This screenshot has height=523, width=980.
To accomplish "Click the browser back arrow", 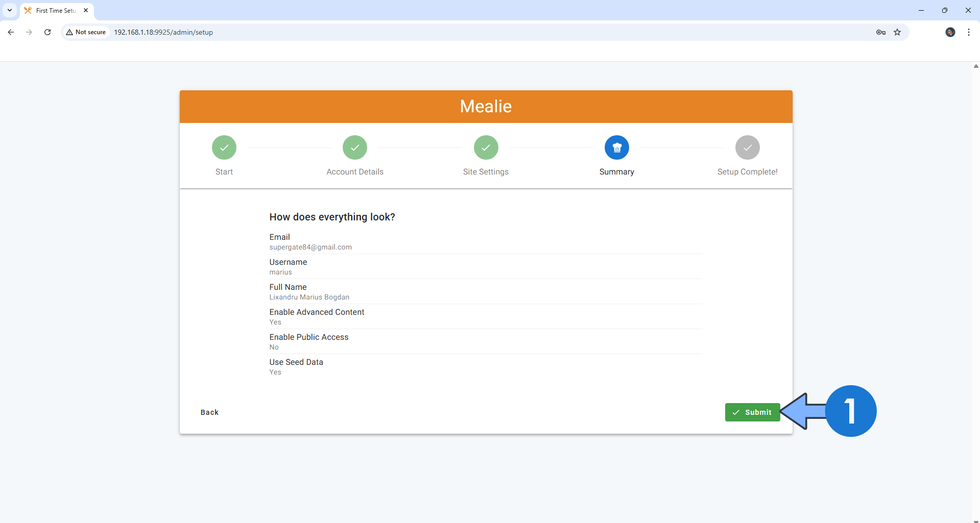I will coord(11,32).
